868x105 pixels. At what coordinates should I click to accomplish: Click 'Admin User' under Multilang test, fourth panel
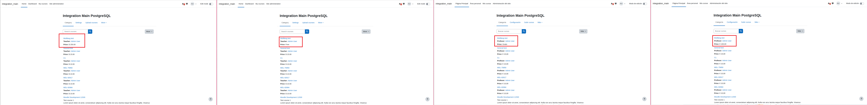point(727,41)
